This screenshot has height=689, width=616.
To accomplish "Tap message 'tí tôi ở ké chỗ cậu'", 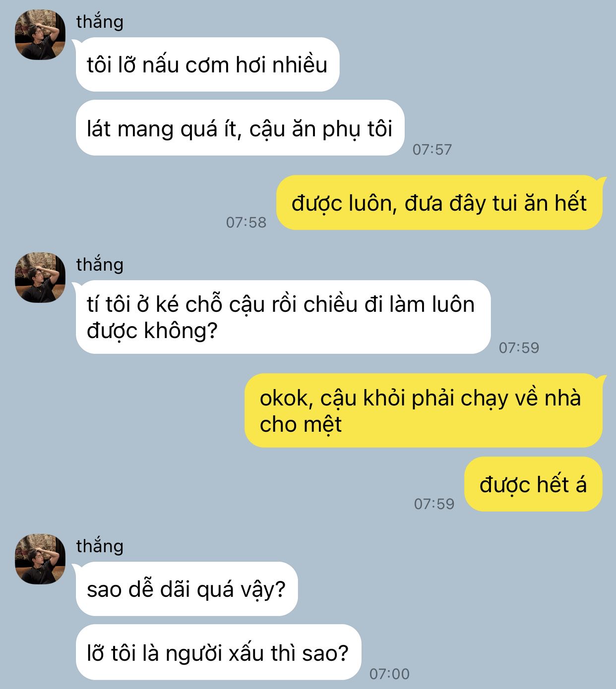I will (x=283, y=317).
